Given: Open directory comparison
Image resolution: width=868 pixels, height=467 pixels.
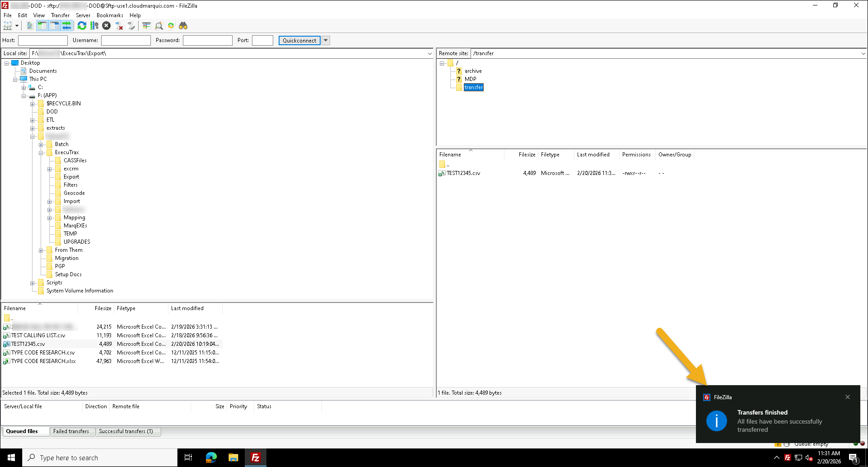Looking at the screenshot, I should tap(146, 26).
